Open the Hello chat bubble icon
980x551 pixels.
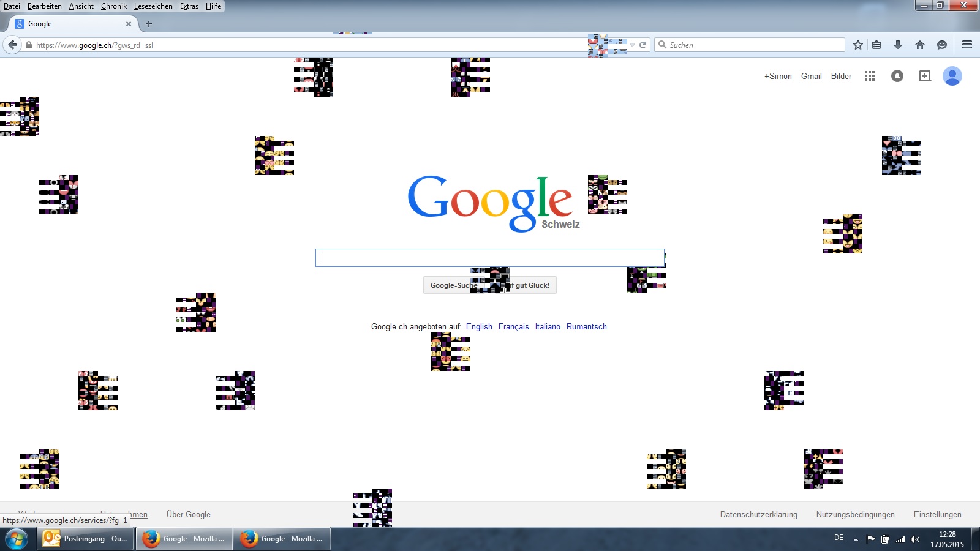tap(942, 45)
